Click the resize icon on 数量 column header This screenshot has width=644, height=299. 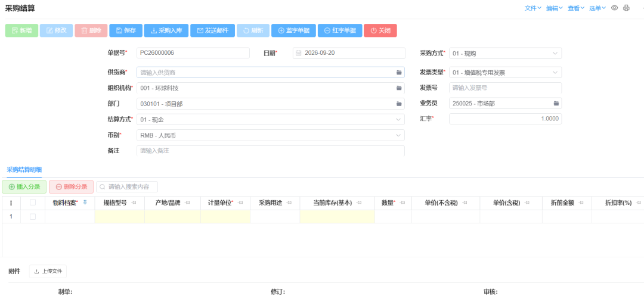tap(402, 203)
